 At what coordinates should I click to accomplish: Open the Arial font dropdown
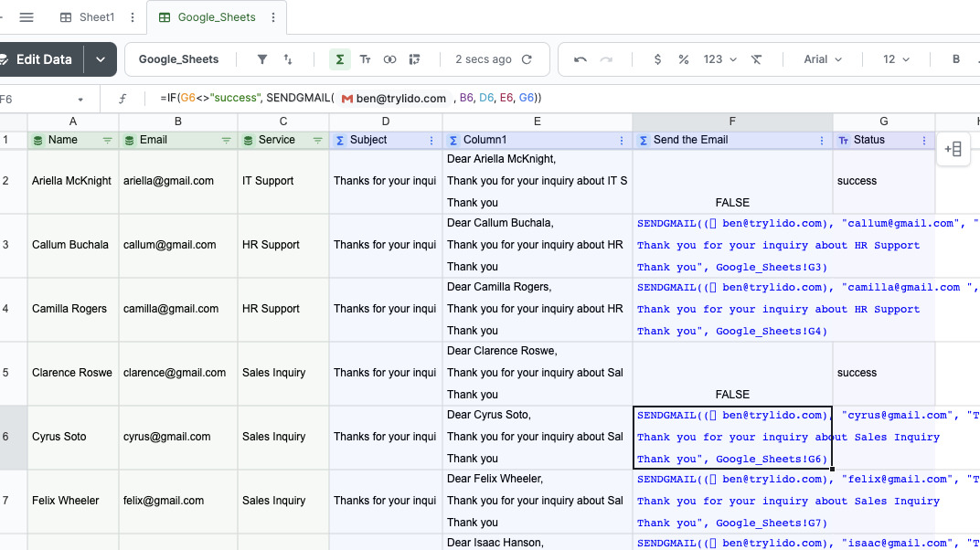tap(823, 59)
